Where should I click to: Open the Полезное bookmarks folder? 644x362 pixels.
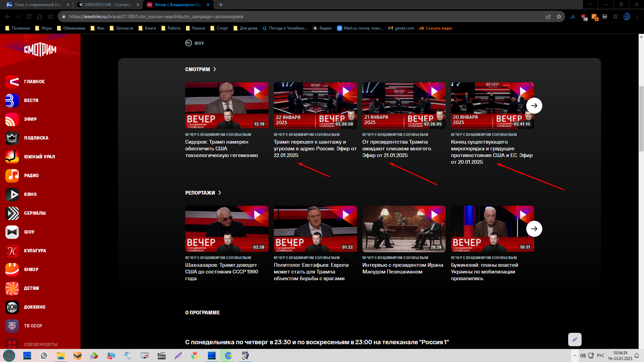18,28
